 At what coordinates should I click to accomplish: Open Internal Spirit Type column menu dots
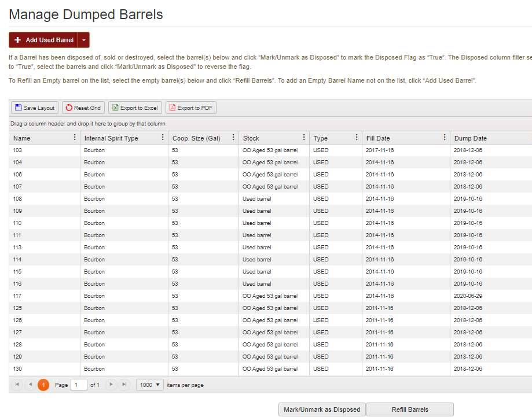(163, 137)
